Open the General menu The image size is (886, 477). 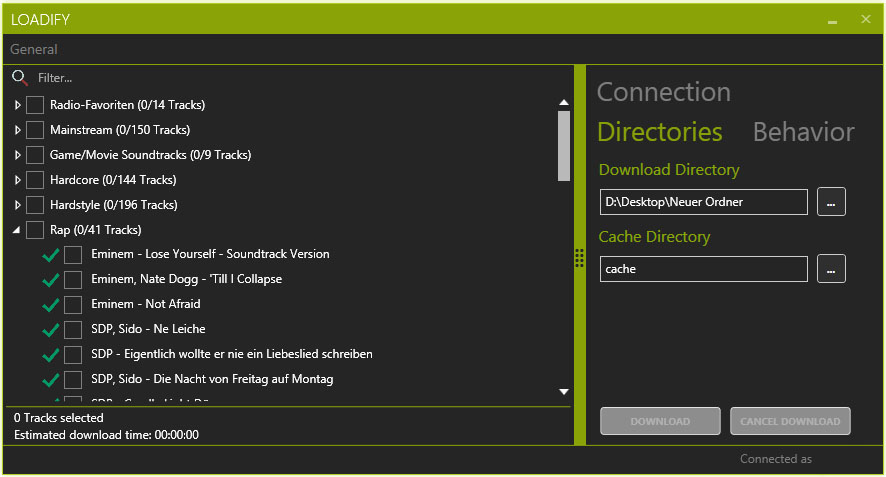[34, 49]
